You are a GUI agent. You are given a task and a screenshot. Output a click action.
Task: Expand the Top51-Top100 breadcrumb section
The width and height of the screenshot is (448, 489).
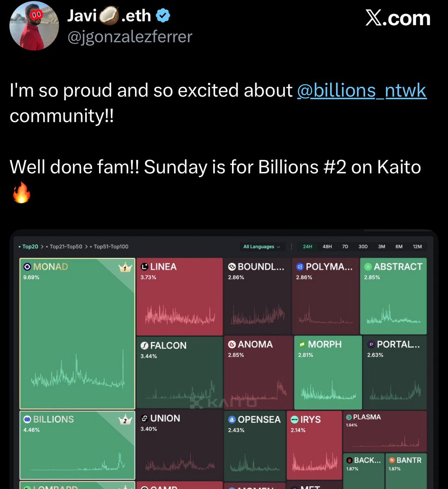[110, 247]
